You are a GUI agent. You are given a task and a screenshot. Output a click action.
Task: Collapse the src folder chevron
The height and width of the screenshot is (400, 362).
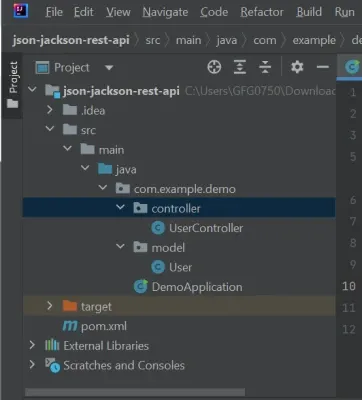pyautogui.click(x=50, y=128)
